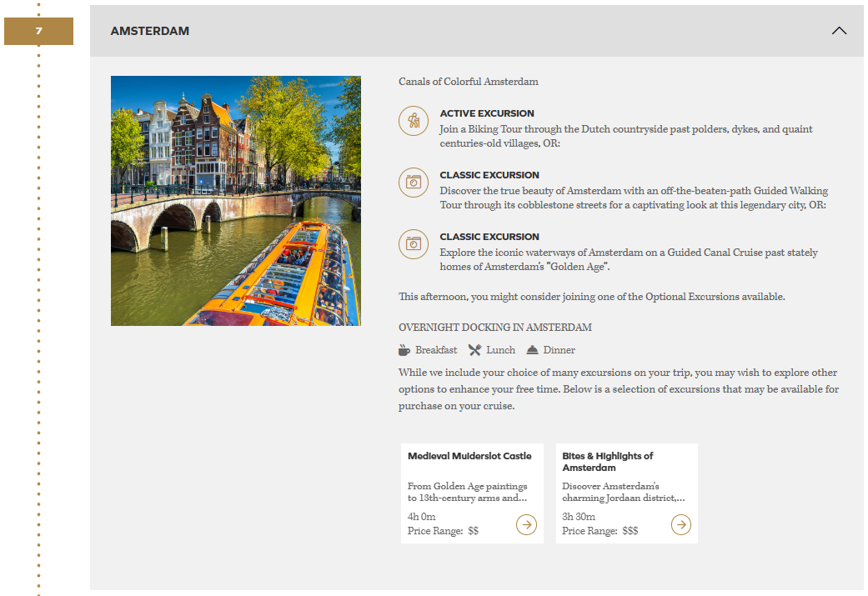Click the Dinner cloche icon
Viewport: 868px width, 596px height.
532,350
